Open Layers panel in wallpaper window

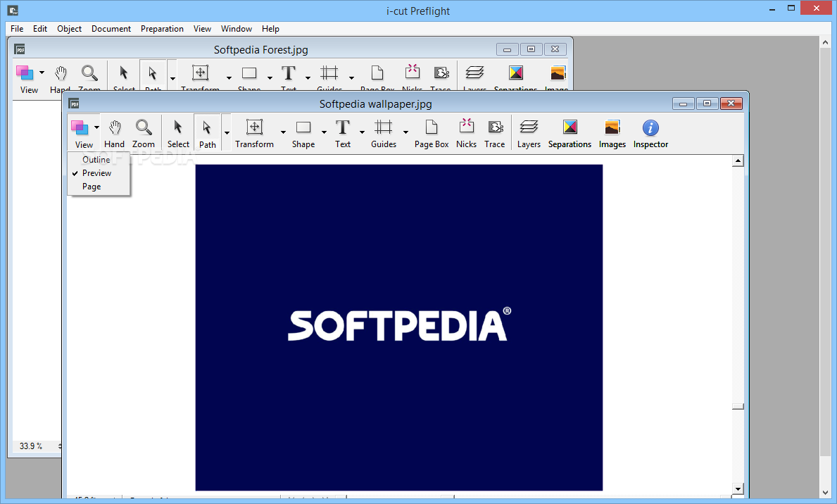point(529,133)
